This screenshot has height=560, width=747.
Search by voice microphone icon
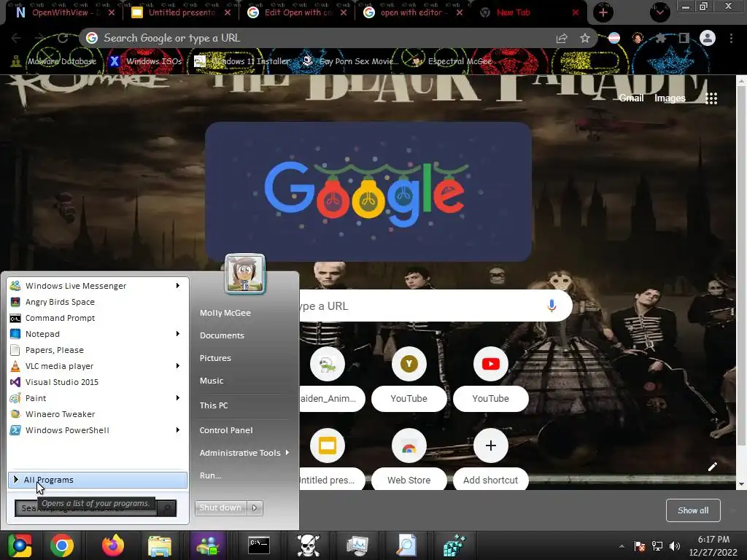[x=551, y=306]
